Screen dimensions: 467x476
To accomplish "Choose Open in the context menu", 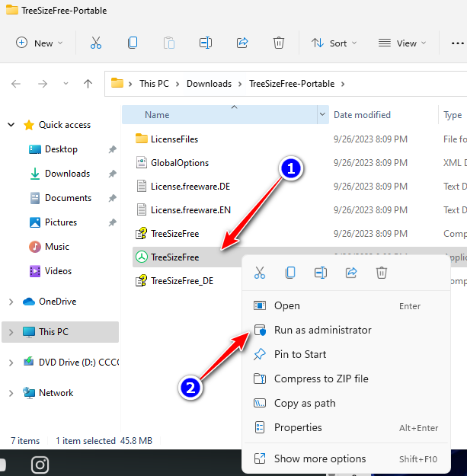I will point(346,305).
